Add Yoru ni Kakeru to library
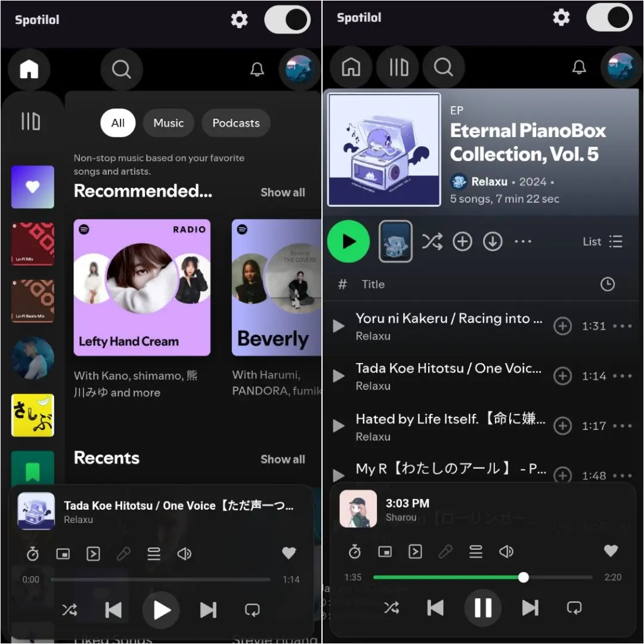The width and height of the screenshot is (644, 644). point(563,326)
